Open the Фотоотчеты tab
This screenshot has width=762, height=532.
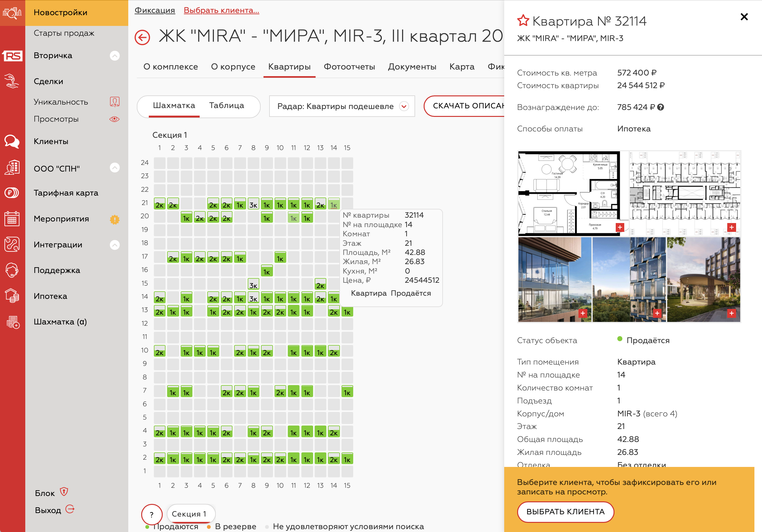point(349,67)
